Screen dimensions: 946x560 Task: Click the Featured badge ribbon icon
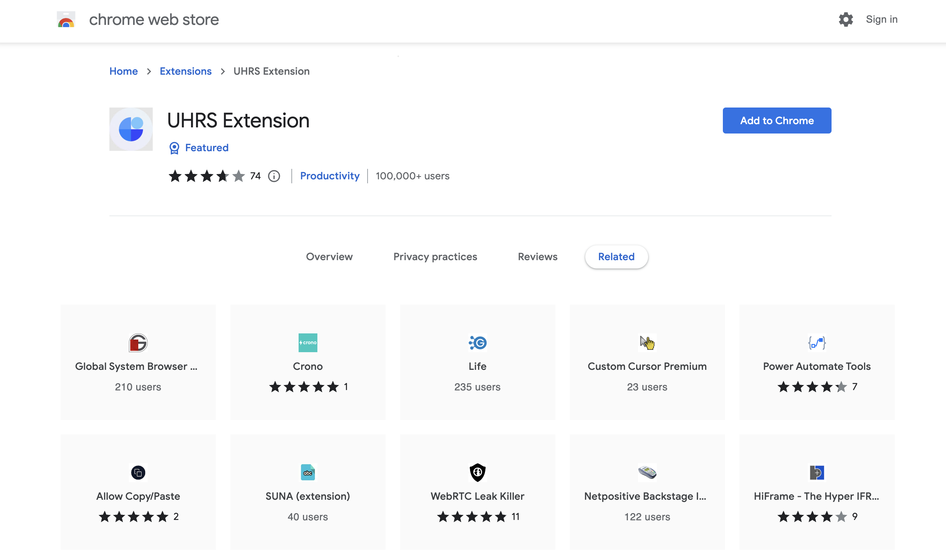coord(174,148)
